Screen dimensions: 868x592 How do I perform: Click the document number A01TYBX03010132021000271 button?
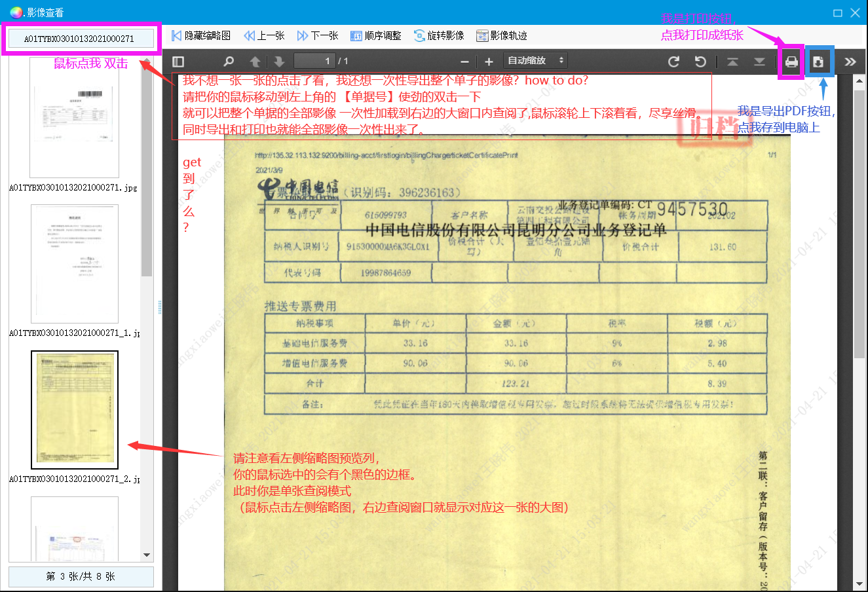click(x=81, y=39)
